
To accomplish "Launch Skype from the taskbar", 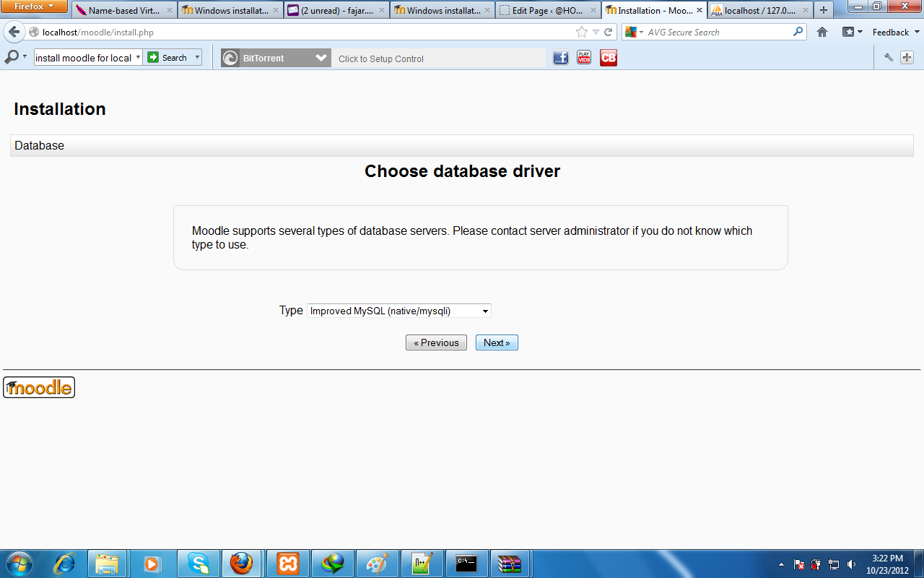I will [198, 563].
